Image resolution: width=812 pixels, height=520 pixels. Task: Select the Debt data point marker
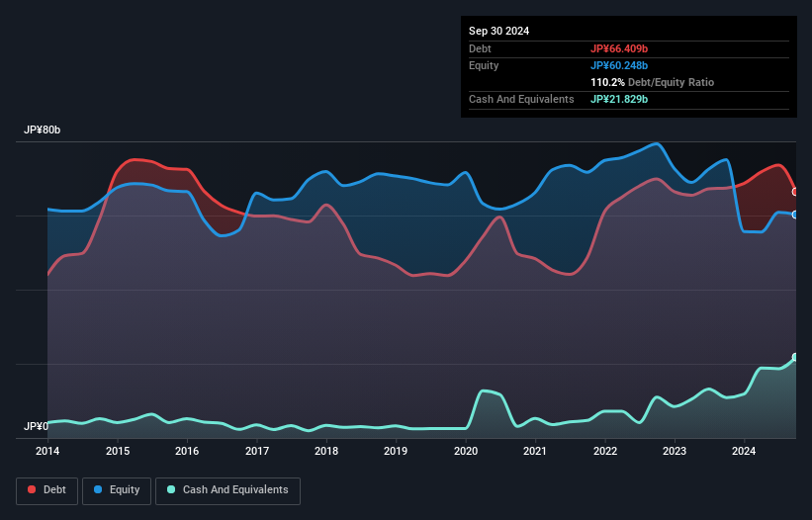795,192
